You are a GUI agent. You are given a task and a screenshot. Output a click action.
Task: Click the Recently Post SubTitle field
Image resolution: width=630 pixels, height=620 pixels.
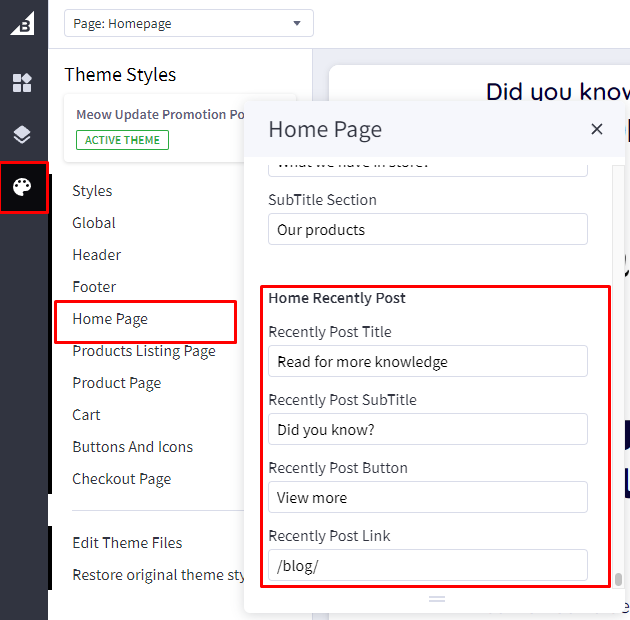[x=427, y=429]
